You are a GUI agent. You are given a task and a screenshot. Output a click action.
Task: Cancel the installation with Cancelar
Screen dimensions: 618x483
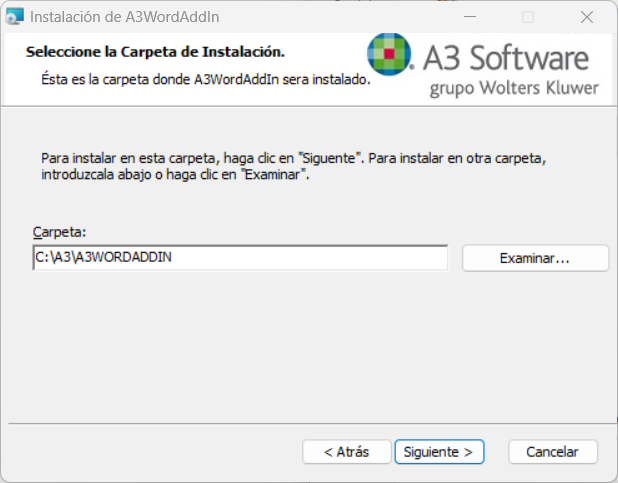tap(553, 452)
